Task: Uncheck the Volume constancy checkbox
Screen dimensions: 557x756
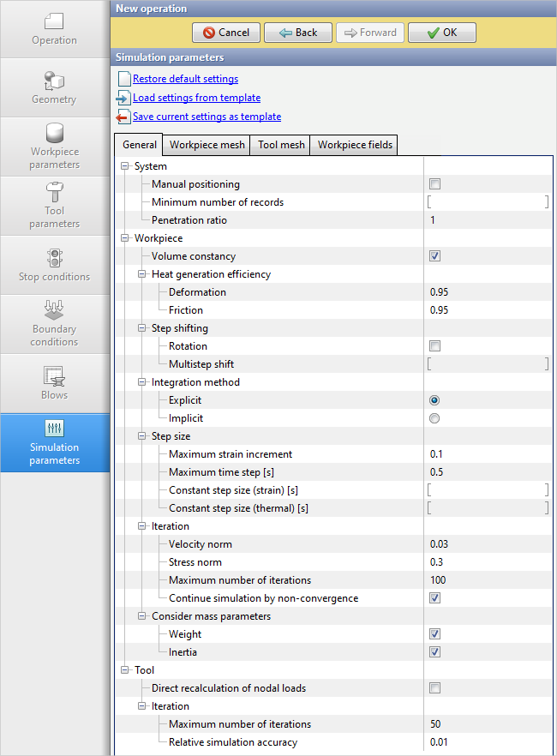Action: [x=434, y=256]
